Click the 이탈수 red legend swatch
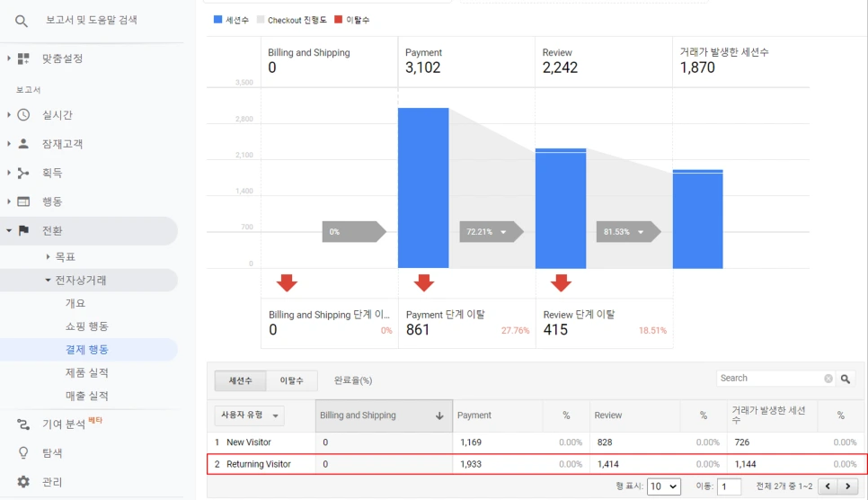Viewport: 868px width, 500px height. (x=338, y=20)
